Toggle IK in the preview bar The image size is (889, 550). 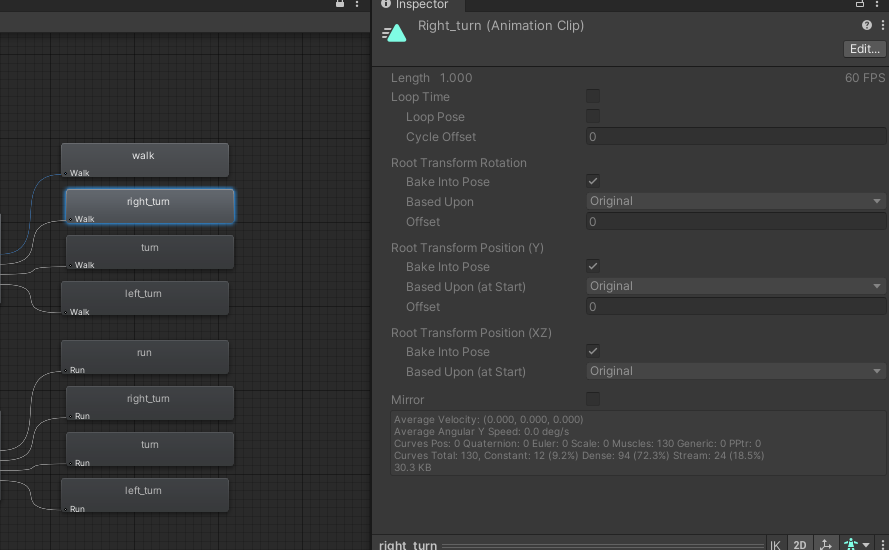pos(775,544)
